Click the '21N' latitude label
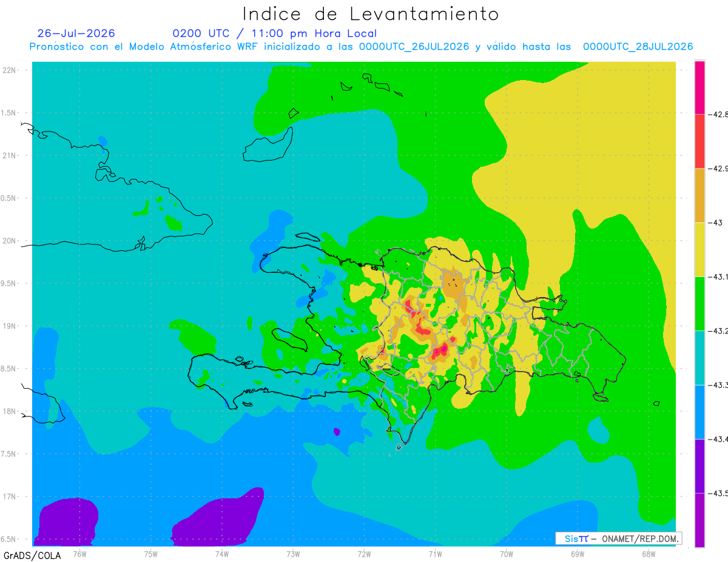Screen dimensions: 728x562 10,155
